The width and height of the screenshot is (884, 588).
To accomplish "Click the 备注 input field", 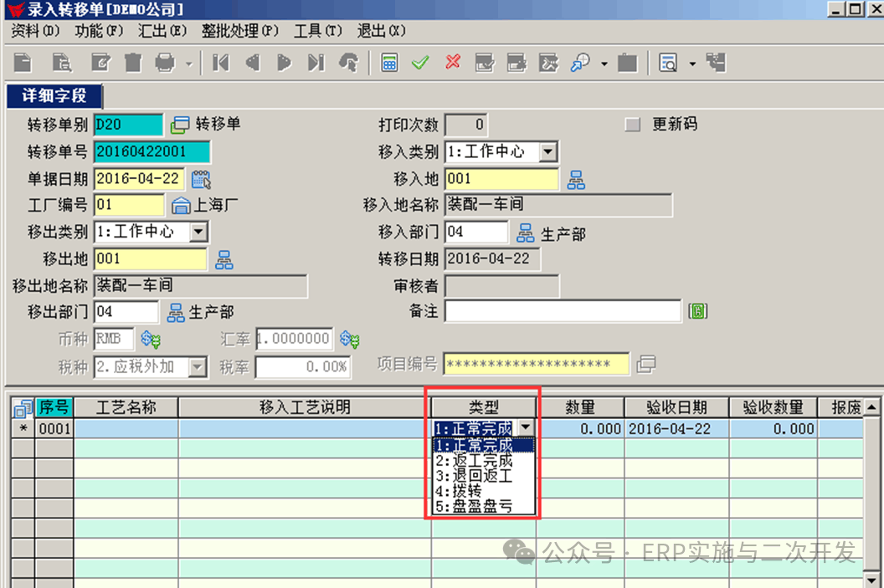I will point(563,311).
